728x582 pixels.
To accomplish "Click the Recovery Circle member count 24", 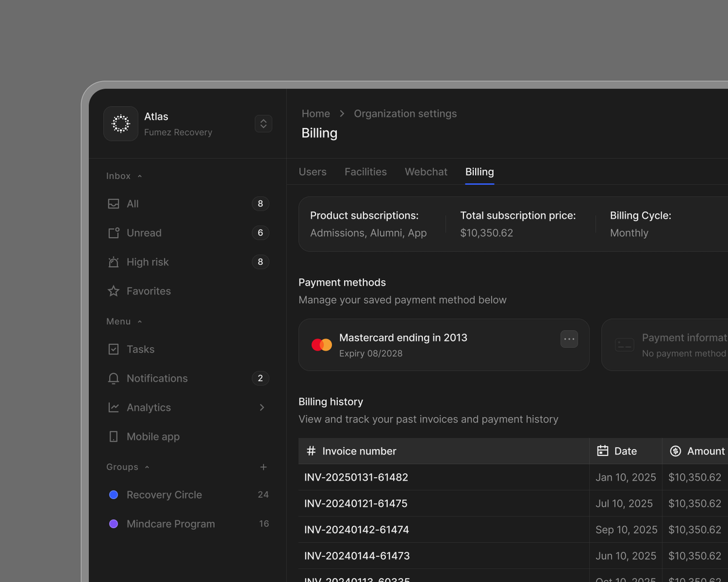I will pos(263,495).
